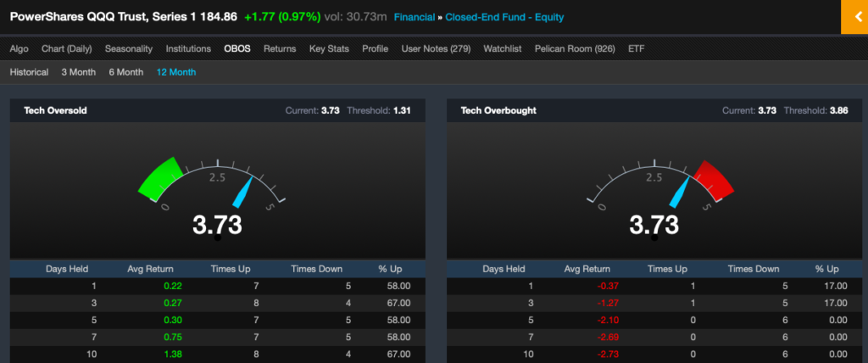Click the Tech Overbought % Up column header

(827, 270)
